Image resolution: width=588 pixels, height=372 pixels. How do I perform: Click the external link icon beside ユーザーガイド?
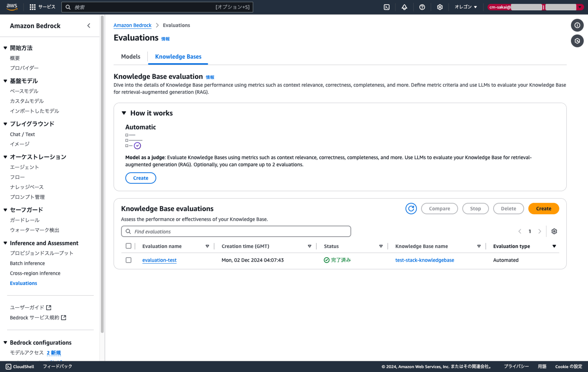tap(49, 308)
